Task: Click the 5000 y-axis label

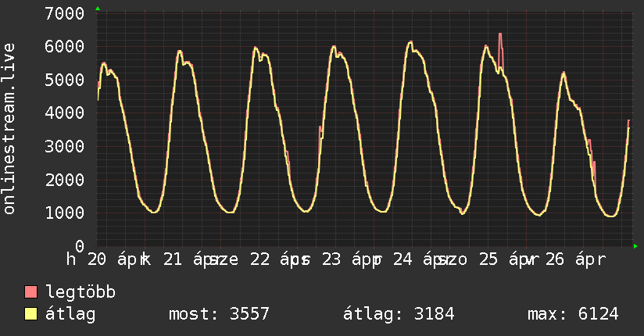Action: pyautogui.click(x=65, y=80)
